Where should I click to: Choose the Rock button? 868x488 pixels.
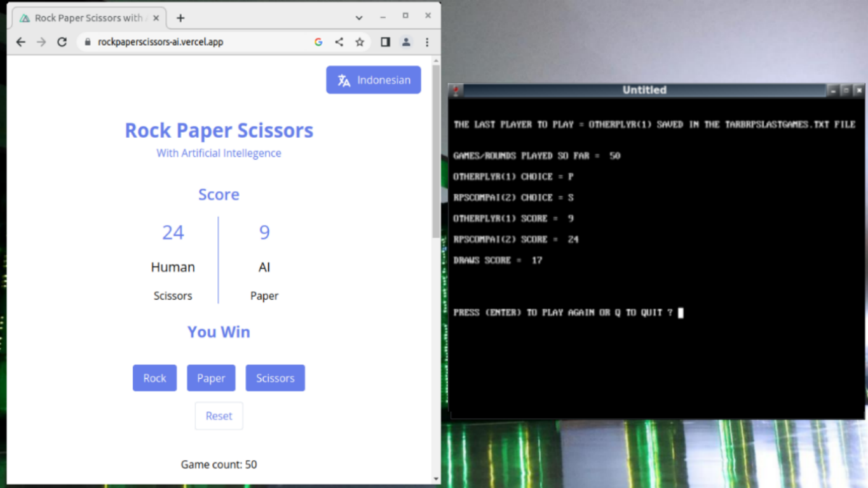[154, 378]
